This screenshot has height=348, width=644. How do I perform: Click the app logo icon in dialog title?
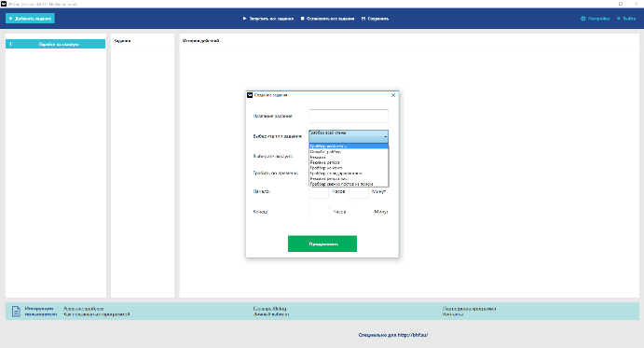point(250,95)
